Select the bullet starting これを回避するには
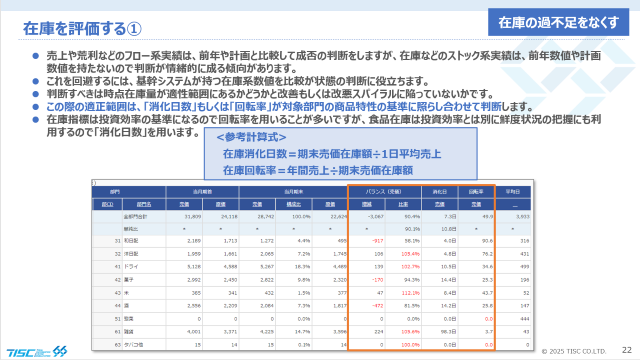 (238, 81)
